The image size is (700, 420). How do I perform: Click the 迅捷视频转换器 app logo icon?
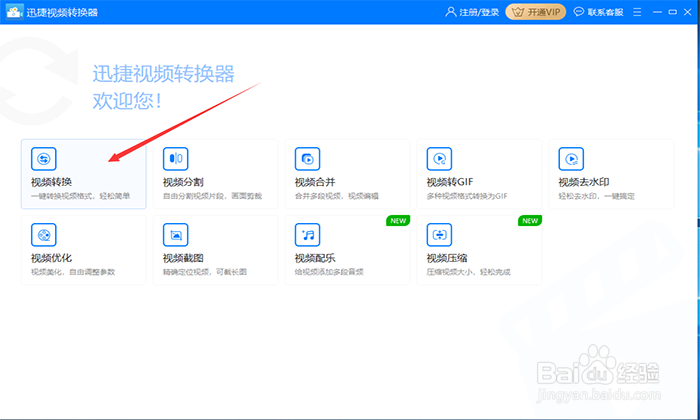click(14, 12)
